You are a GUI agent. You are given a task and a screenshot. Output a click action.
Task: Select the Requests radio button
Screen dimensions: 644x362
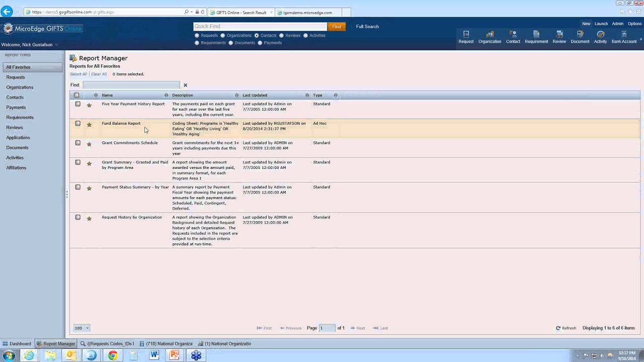pyautogui.click(x=197, y=35)
